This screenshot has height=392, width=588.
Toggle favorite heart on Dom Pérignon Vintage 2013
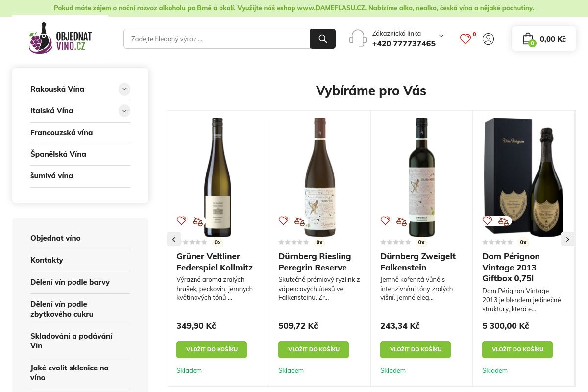(x=487, y=220)
